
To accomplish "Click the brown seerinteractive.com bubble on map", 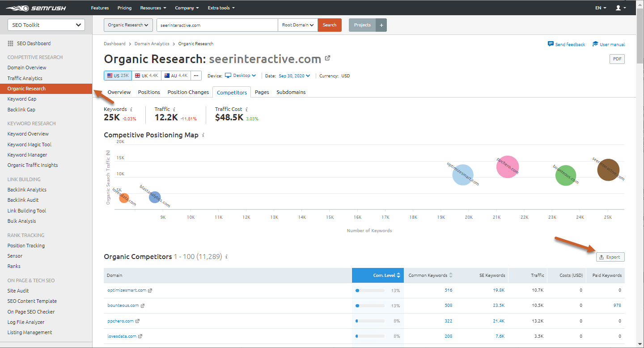I will pos(608,170).
